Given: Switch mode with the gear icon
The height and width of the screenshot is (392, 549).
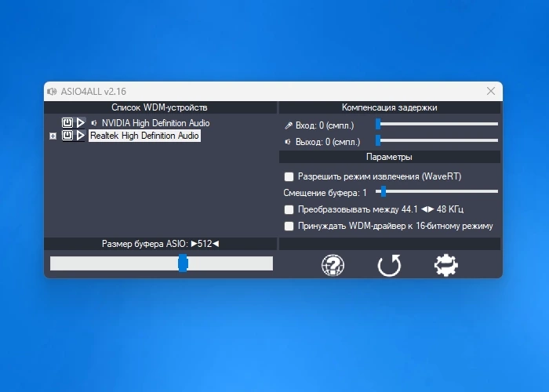Looking at the screenshot, I should click(445, 265).
